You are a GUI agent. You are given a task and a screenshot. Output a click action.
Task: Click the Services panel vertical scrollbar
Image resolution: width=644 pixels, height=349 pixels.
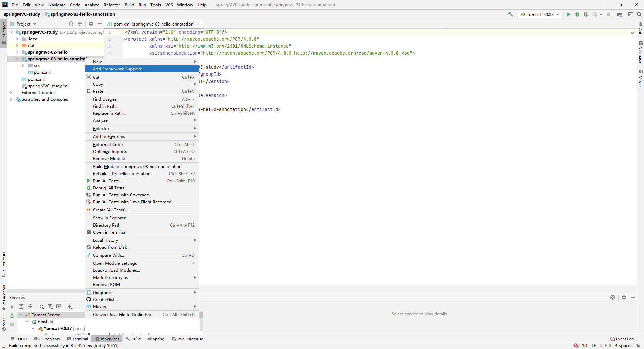(201, 320)
